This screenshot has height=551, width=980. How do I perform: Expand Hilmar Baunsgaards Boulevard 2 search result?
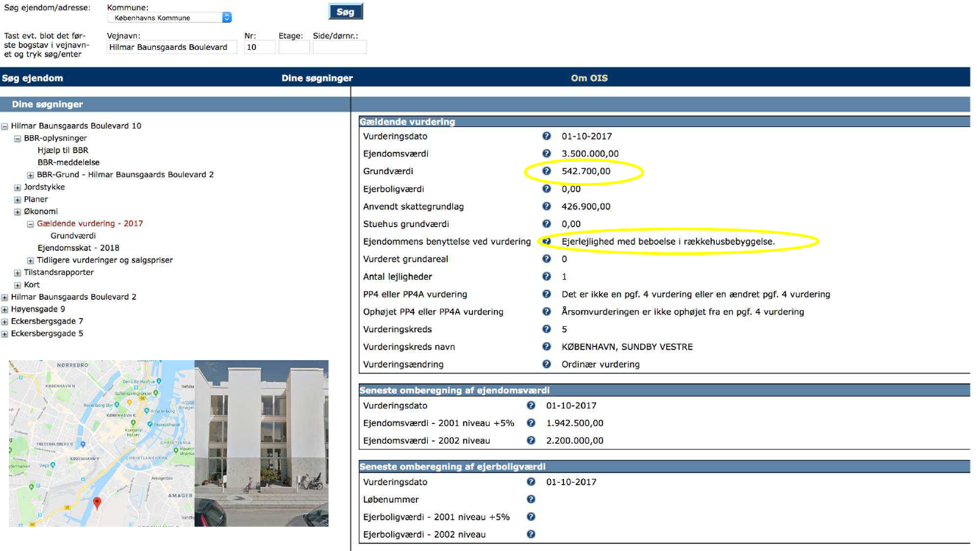(x=5, y=298)
